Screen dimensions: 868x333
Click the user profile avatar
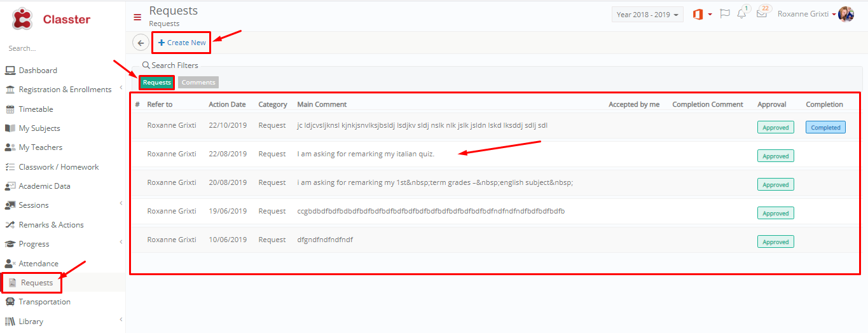(846, 14)
